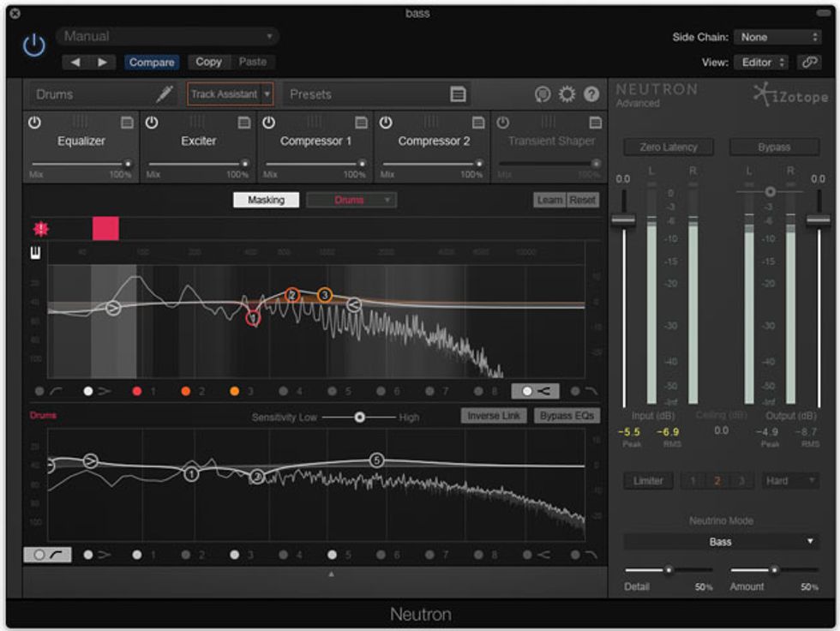
Task: Go to previous preset arrow
Action: [x=75, y=62]
